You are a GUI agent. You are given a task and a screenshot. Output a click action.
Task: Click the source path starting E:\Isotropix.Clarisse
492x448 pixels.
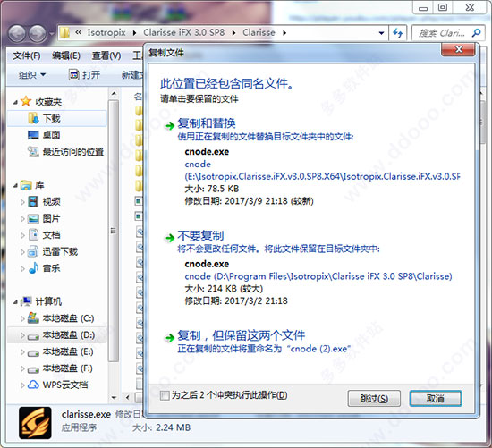(322, 176)
